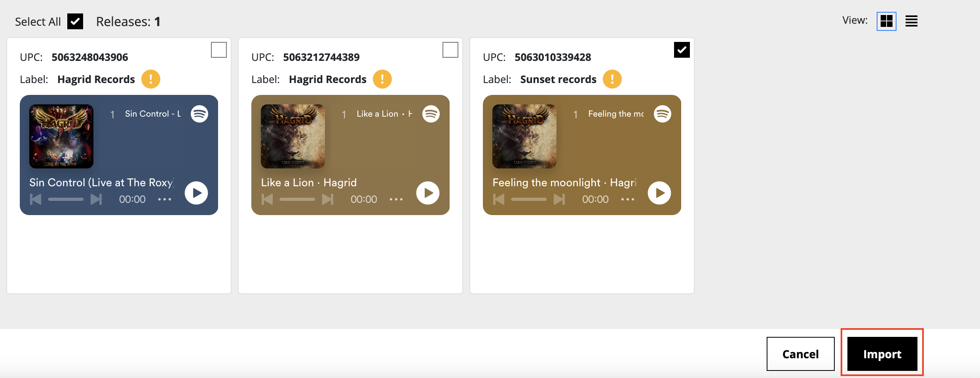This screenshot has height=378, width=980.
Task: Go to previous track in Like a Lion player
Action: pyautogui.click(x=267, y=199)
